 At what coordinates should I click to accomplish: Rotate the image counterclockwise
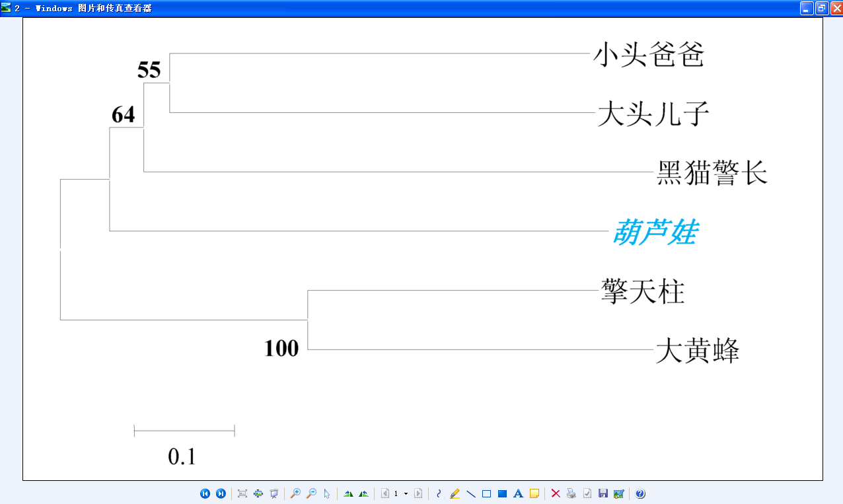[x=364, y=493]
